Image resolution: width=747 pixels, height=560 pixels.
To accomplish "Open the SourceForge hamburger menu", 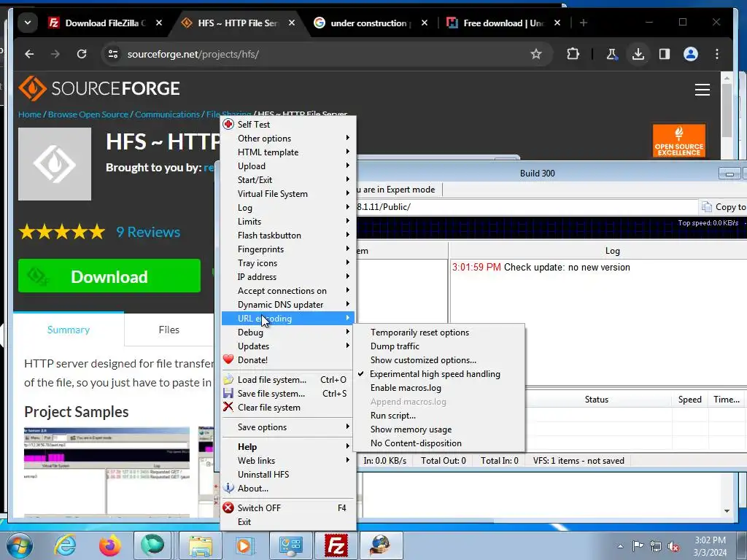I will coord(703,90).
